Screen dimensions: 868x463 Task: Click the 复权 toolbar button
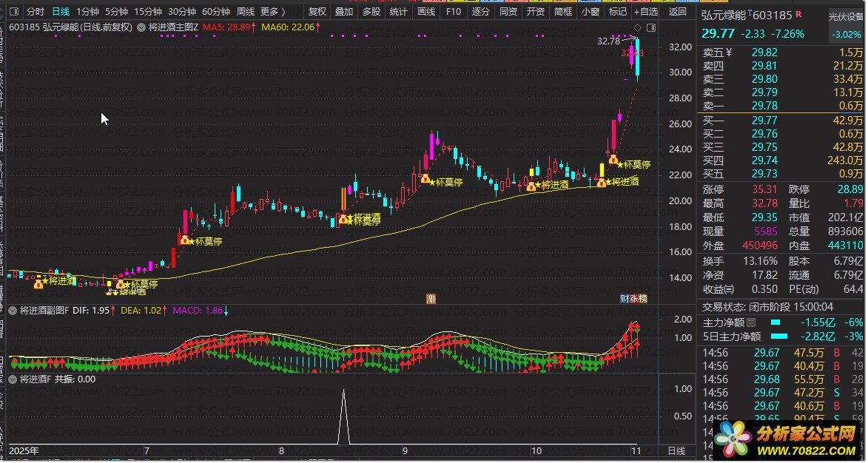point(317,11)
